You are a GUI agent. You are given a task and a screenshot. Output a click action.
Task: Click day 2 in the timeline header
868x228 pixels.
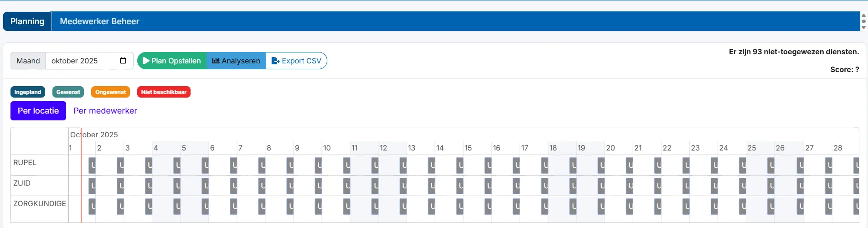tap(99, 148)
